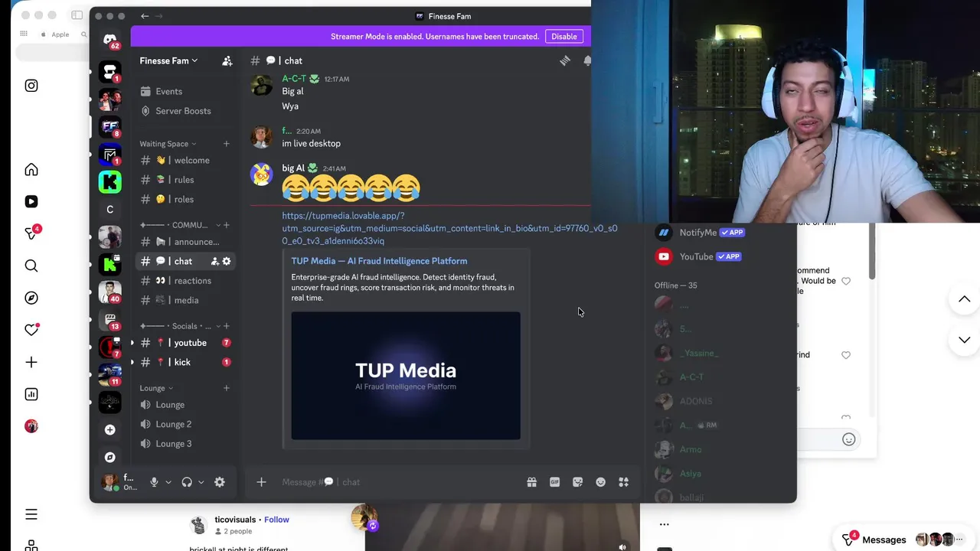
Task: Open Instagram Explore compass icon
Action: click(x=31, y=298)
